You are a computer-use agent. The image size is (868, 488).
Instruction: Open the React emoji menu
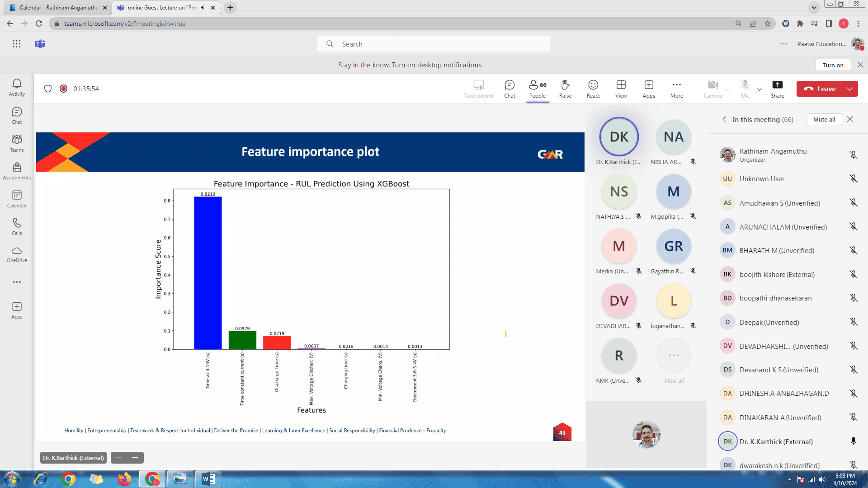point(593,89)
